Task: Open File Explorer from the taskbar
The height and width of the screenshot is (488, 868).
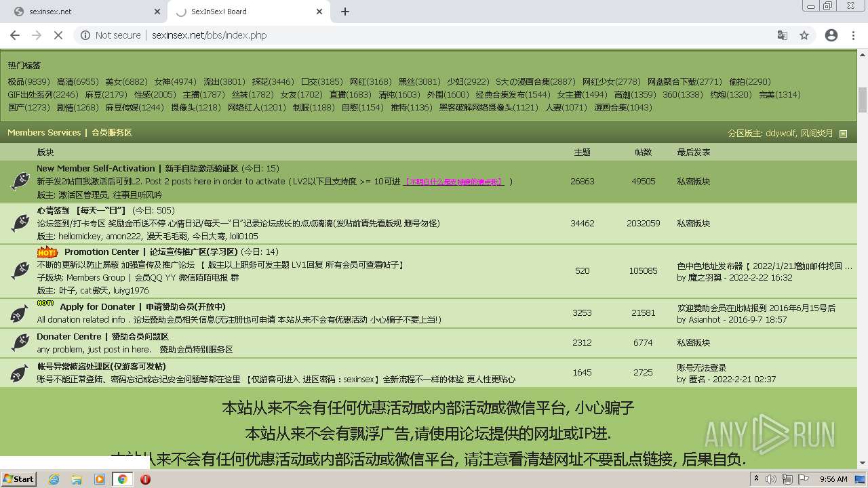Action: pyautogui.click(x=77, y=479)
